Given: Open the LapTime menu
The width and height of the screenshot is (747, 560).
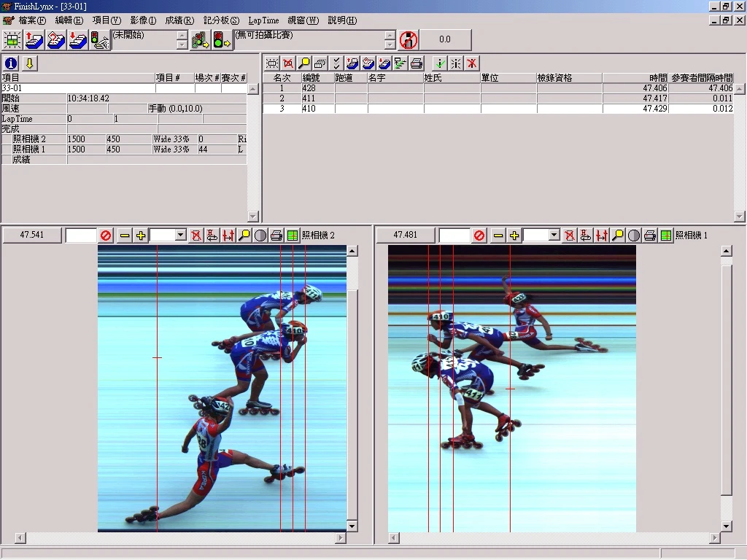Looking at the screenshot, I should pos(263,20).
